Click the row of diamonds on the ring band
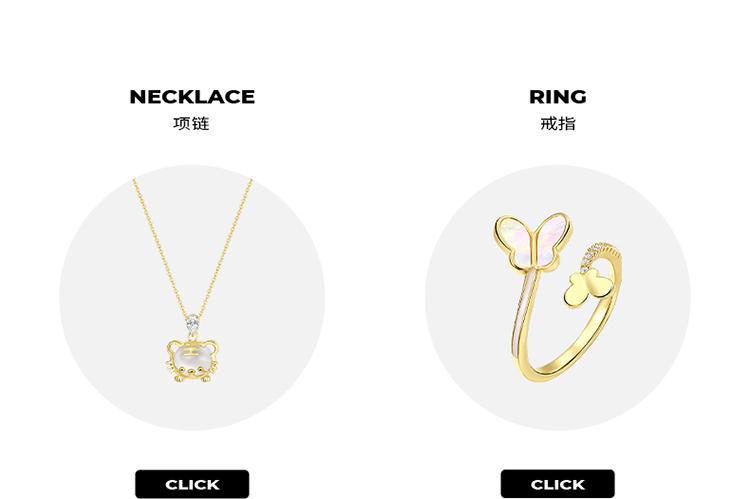Image resolution: width=750 pixels, height=499 pixels. pyautogui.click(x=600, y=255)
